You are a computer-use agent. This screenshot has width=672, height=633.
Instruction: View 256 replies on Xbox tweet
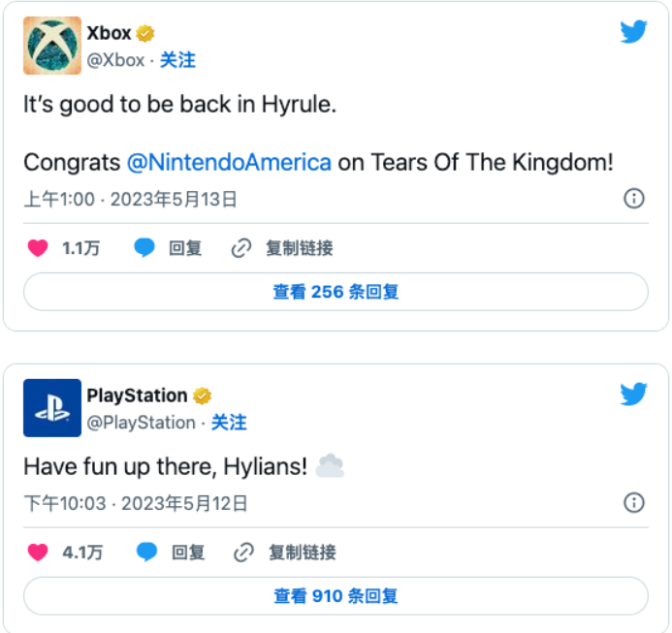pos(336,292)
